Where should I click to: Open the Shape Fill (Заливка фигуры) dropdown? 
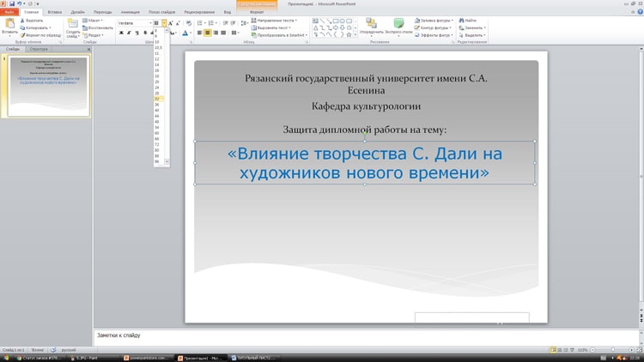click(x=434, y=21)
